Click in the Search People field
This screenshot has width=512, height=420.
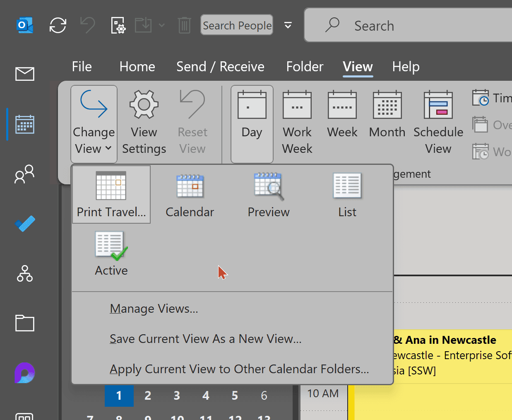(237, 25)
